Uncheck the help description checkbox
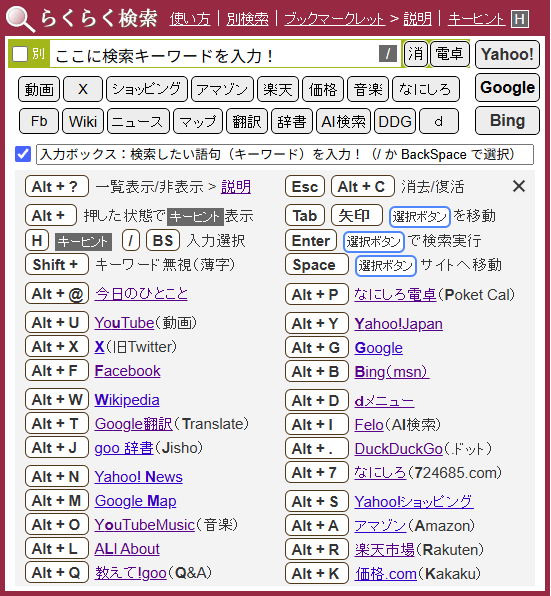 pos(23,154)
